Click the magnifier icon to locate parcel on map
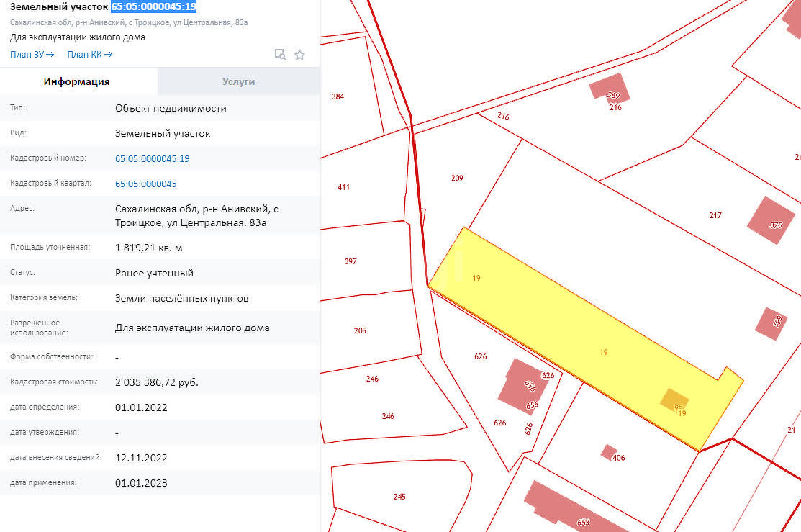This screenshot has height=532, width=801. point(280,54)
